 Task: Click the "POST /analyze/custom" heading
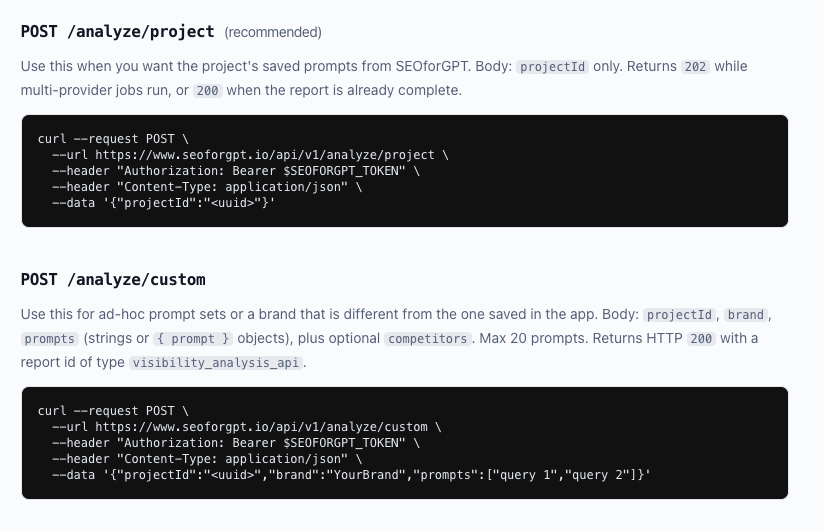pos(113,279)
